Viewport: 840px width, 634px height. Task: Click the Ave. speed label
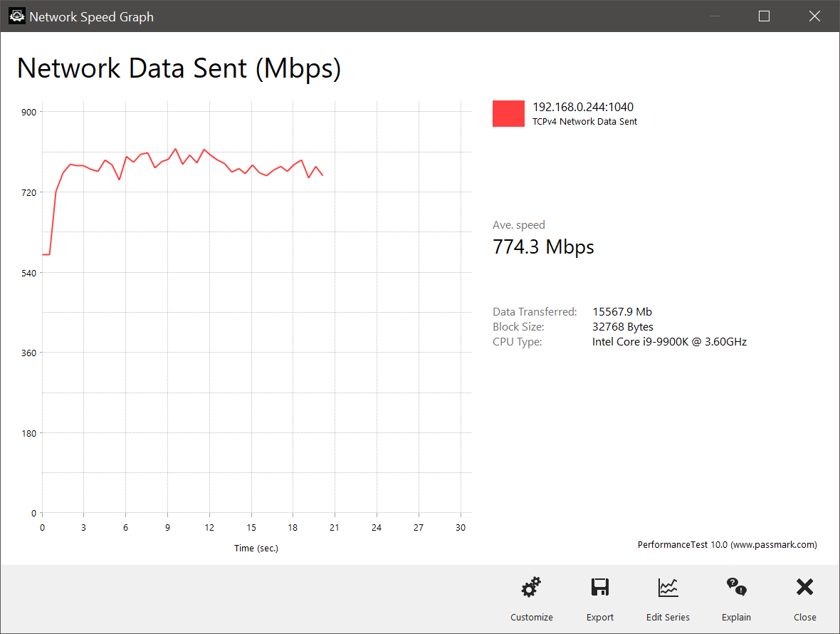[x=518, y=225]
